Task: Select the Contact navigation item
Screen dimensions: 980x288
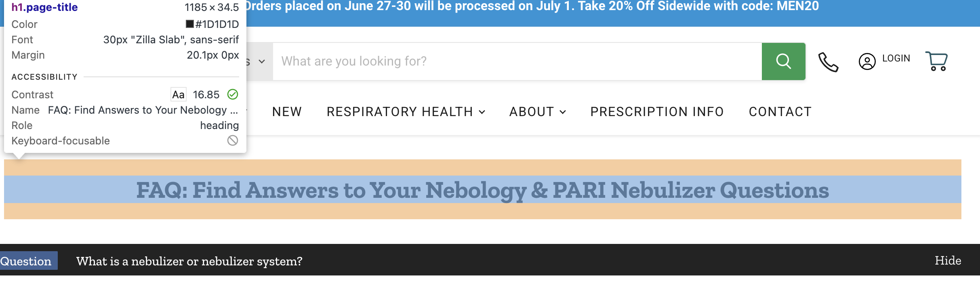Action: tap(780, 112)
